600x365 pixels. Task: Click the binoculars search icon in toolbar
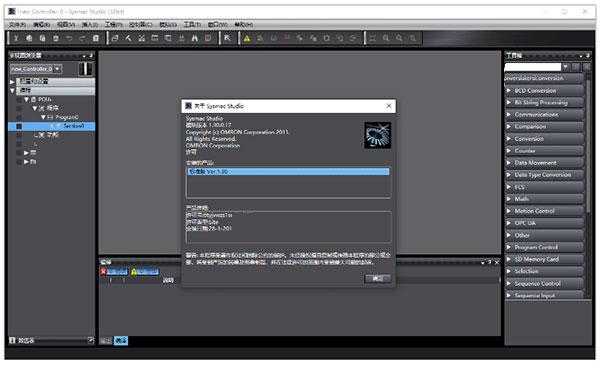(195, 38)
